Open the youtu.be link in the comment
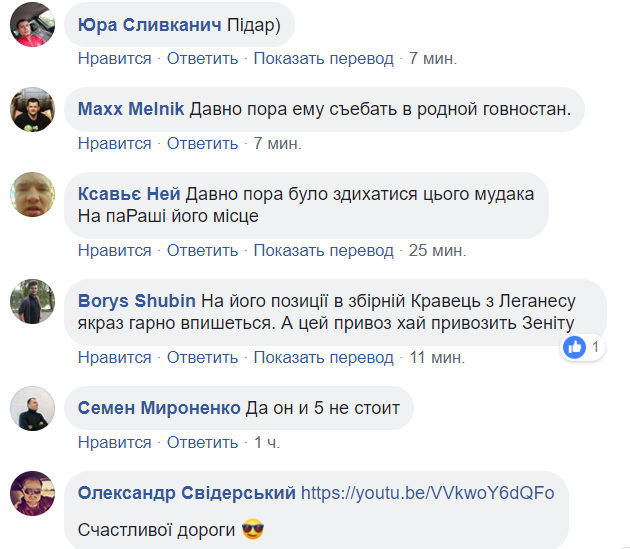Image resolution: width=630 pixels, height=549 pixels. (x=427, y=493)
